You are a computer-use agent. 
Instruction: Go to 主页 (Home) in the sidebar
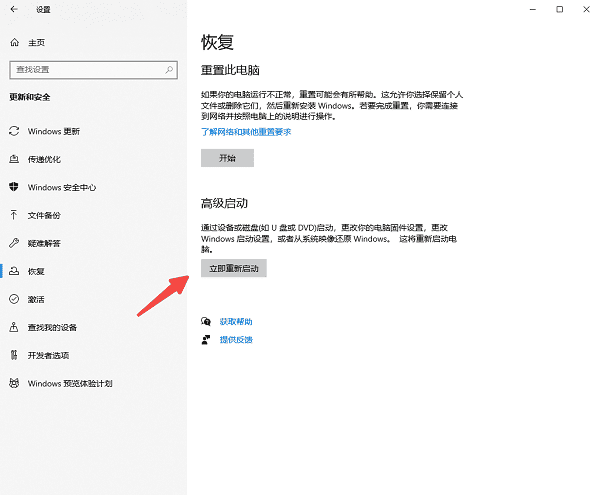click(36, 43)
